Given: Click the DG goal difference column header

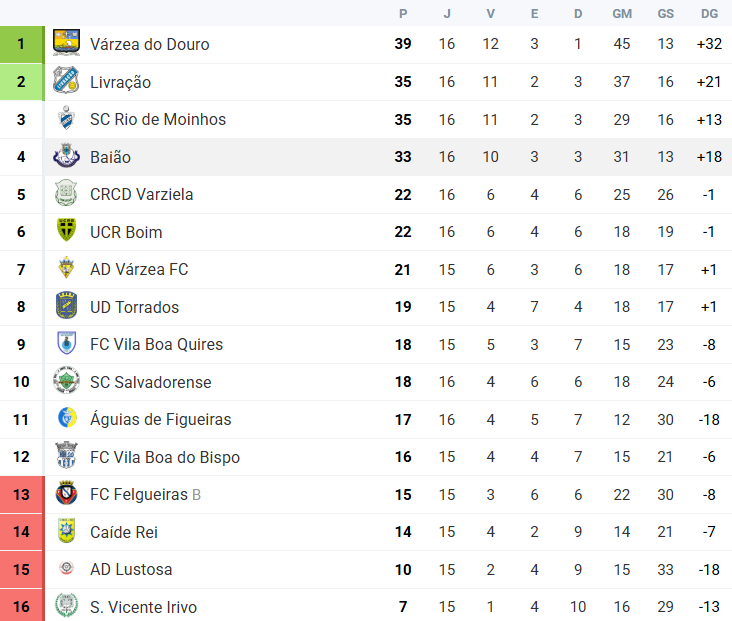Looking at the screenshot, I should pos(709,14).
